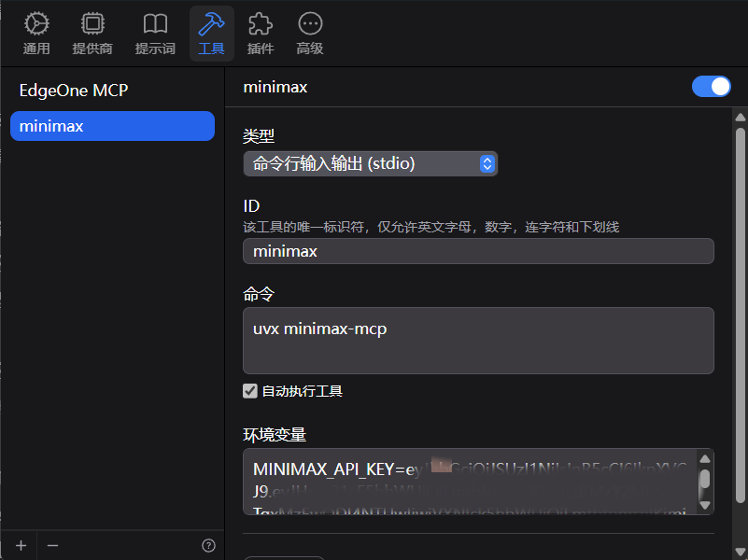
Task: Select the minimax entry in the sidebar
Action: (x=112, y=126)
